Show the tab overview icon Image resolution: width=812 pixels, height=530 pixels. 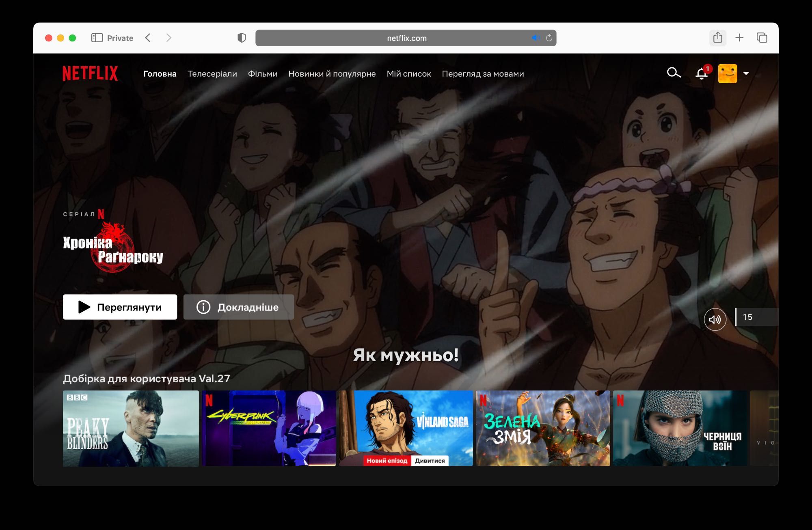coord(762,38)
